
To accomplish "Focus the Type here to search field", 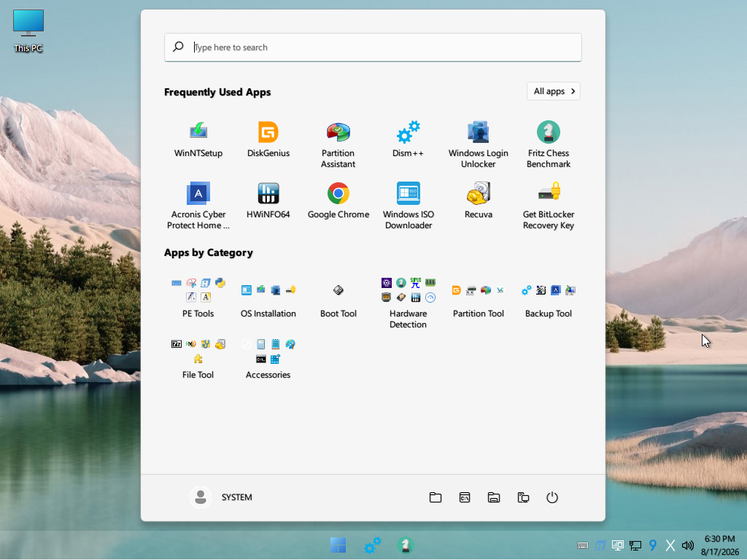I will (373, 47).
